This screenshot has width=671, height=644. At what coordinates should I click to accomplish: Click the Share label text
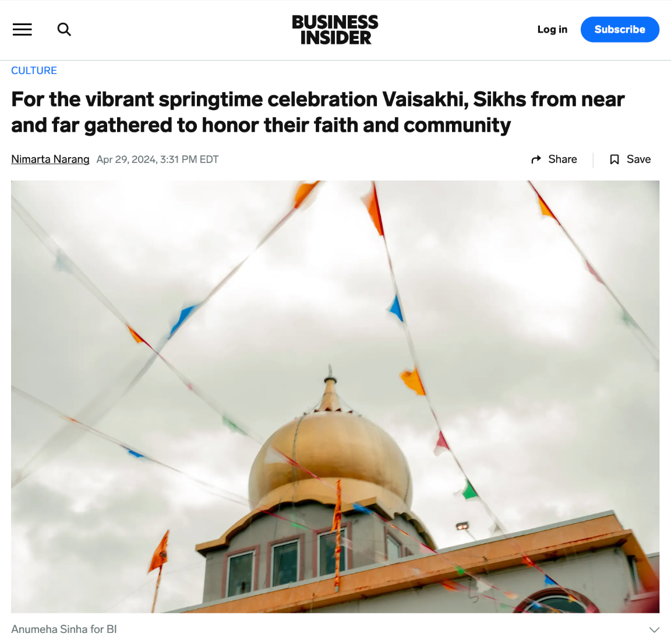pos(562,159)
